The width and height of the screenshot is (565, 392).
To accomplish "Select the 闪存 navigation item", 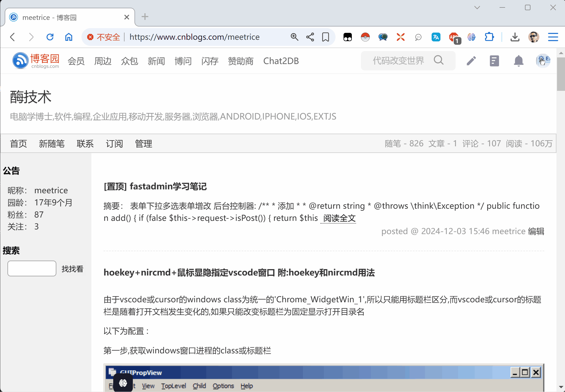I will tap(210, 61).
